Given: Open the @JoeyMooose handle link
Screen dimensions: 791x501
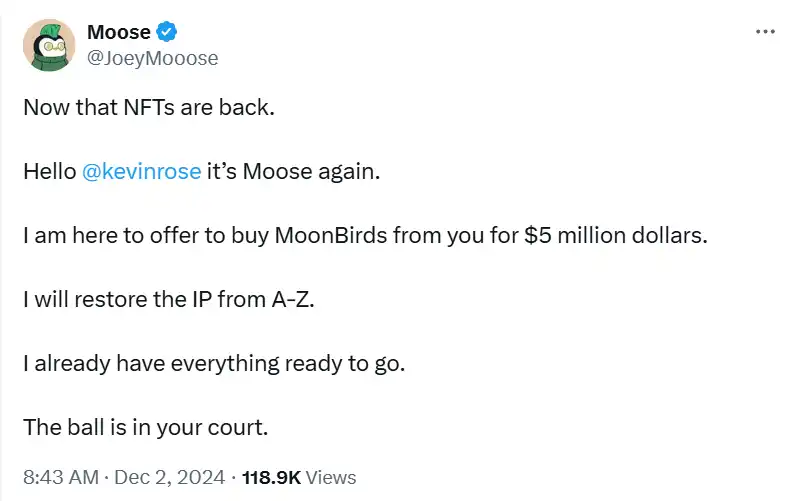Looking at the screenshot, I should coord(152,58).
